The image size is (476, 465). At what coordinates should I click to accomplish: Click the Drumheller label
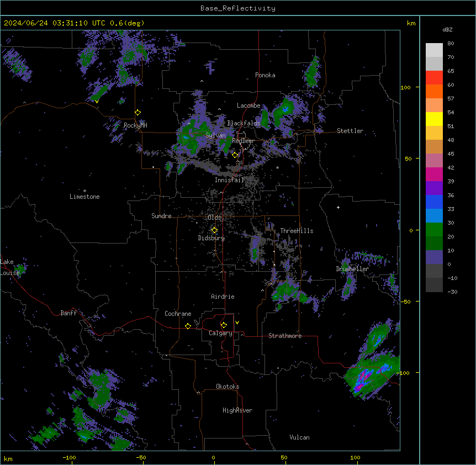click(352, 269)
